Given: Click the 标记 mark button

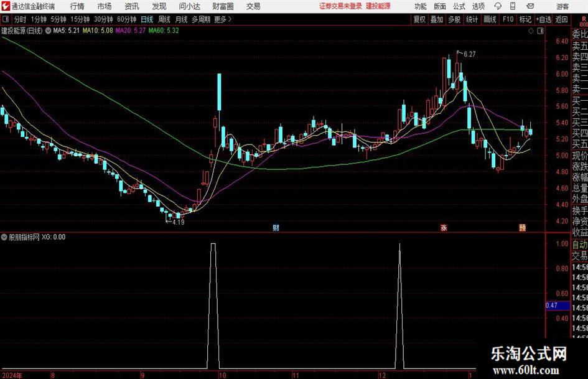Looking at the screenshot, I should (525, 19).
